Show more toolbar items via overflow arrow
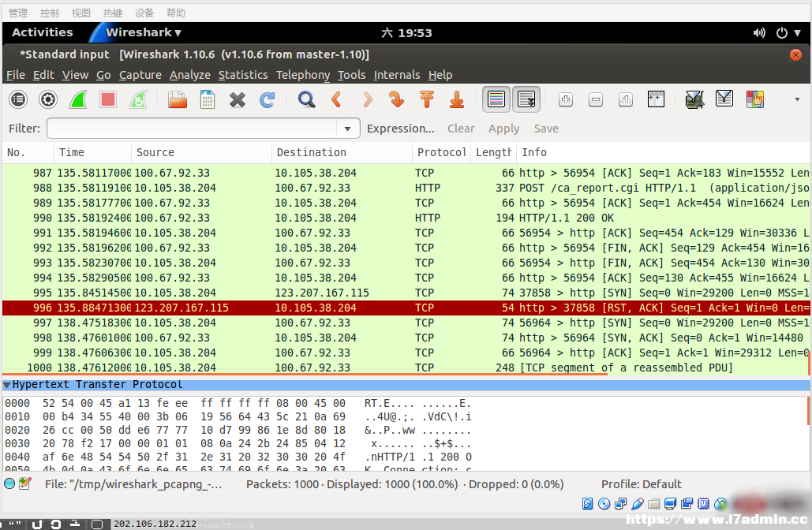The image size is (812, 530). (797, 99)
